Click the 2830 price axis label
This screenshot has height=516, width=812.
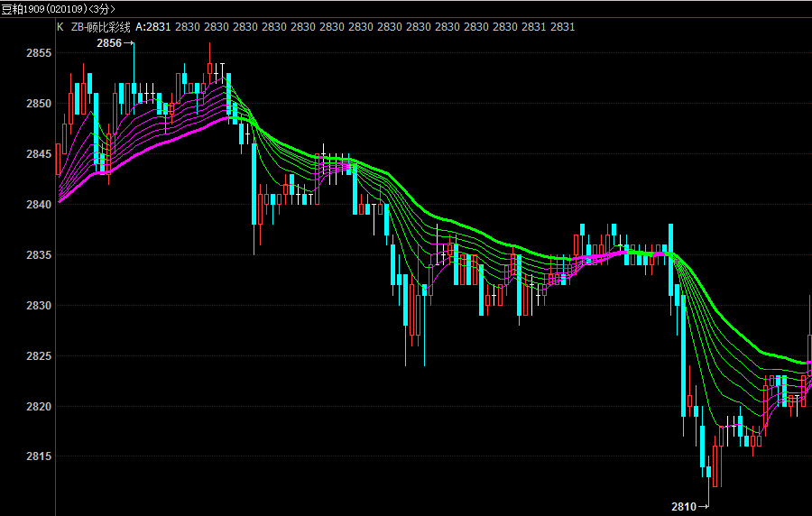pos(39,306)
